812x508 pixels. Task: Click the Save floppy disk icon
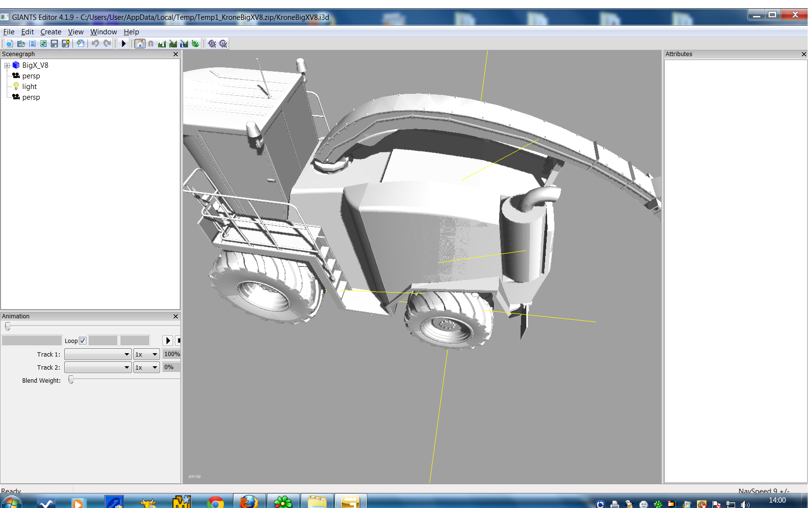(x=55, y=44)
